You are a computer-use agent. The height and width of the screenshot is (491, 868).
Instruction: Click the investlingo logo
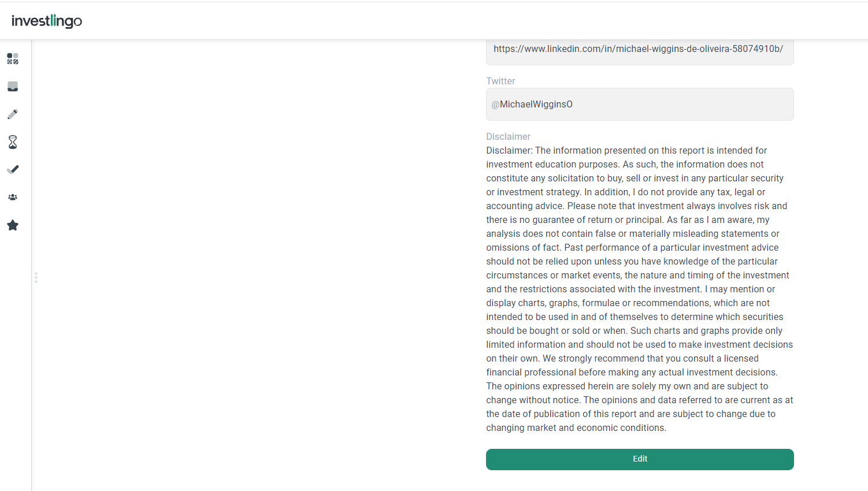tap(47, 21)
